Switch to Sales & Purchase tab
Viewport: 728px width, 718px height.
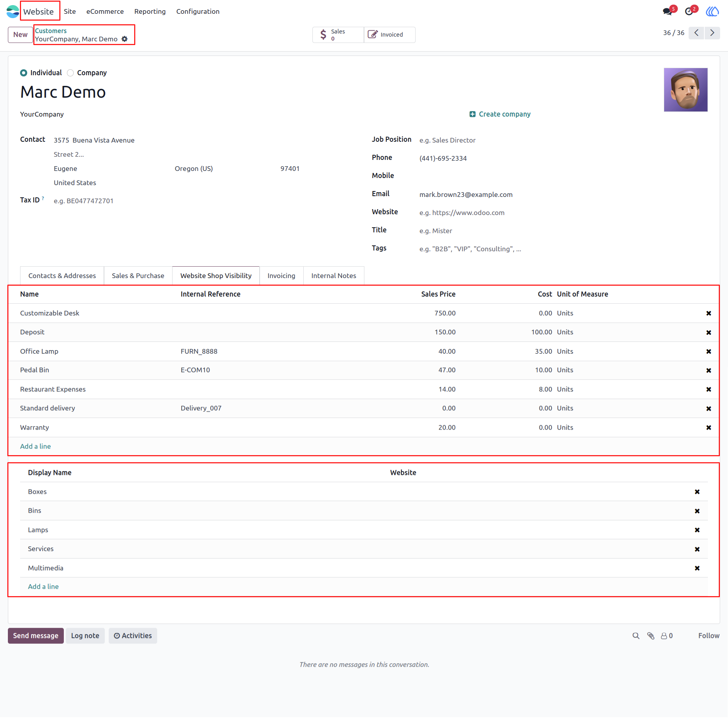click(x=138, y=276)
